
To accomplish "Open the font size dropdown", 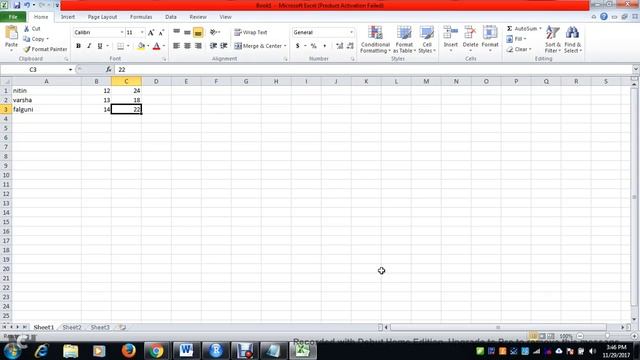I will point(142,32).
